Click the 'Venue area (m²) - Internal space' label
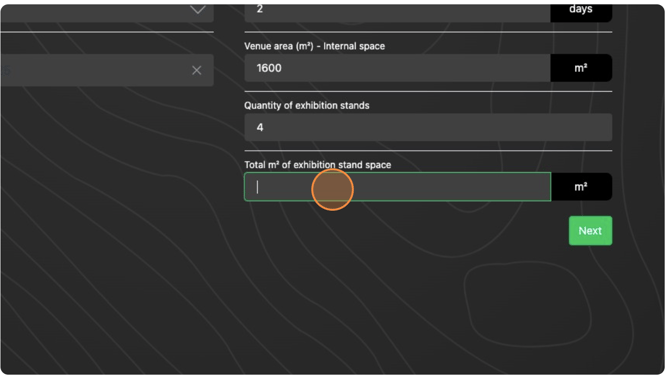 [x=314, y=46]
